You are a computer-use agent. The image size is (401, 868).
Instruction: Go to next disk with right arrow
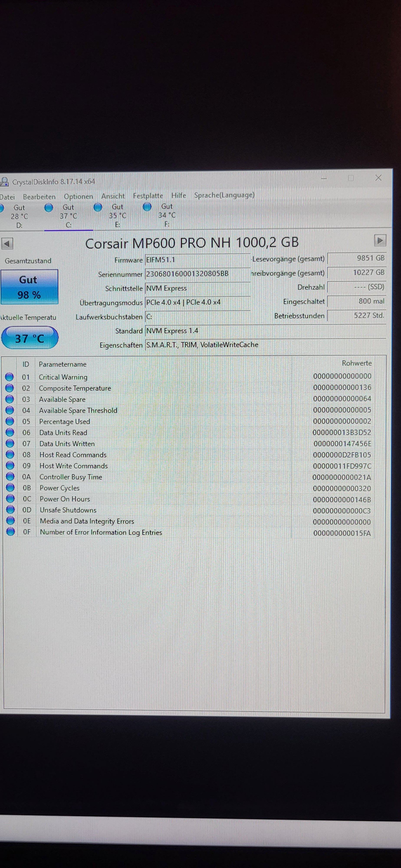pyautogui.click(x=380, y=241)
